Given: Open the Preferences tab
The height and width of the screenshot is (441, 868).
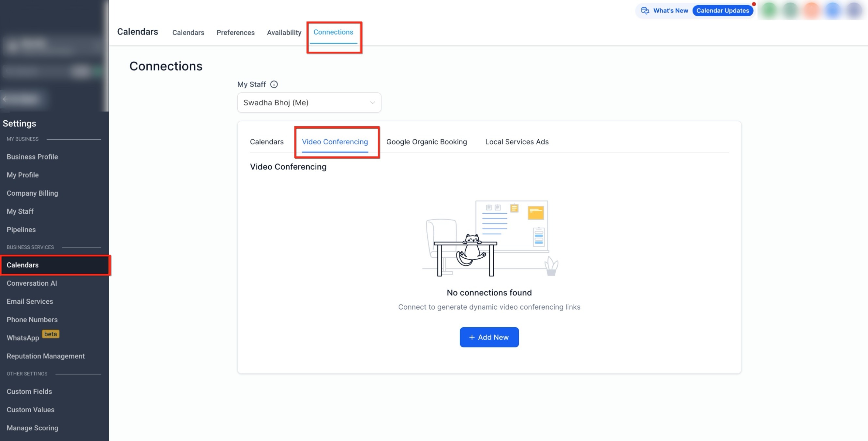Looking at the screenshot, I should [235, 33].
